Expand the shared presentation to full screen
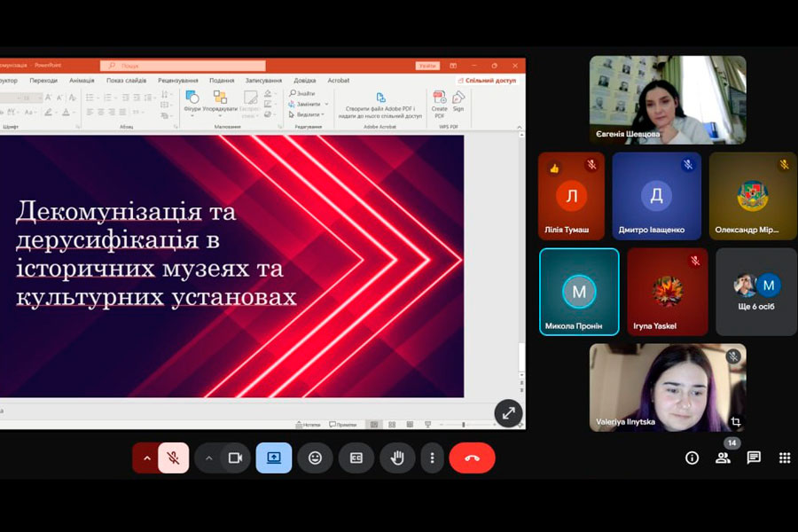The width and height of the screenshot is (798, 532). pos(508,413)
